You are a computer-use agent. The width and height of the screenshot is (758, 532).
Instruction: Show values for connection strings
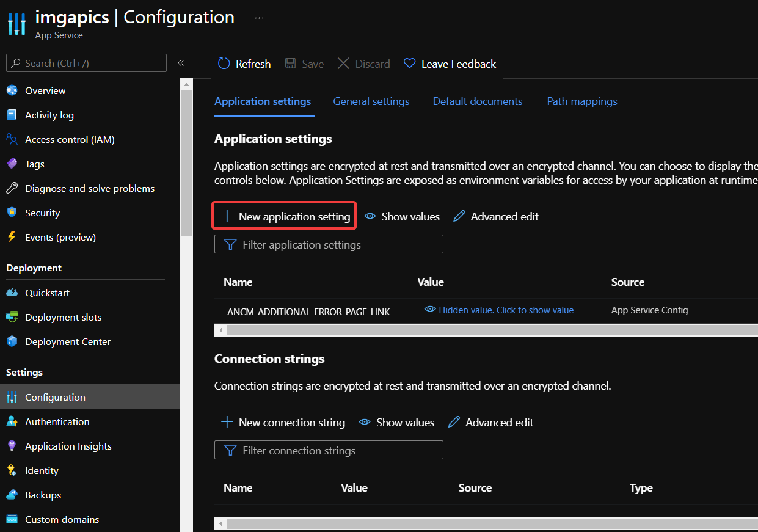[397, 423]
